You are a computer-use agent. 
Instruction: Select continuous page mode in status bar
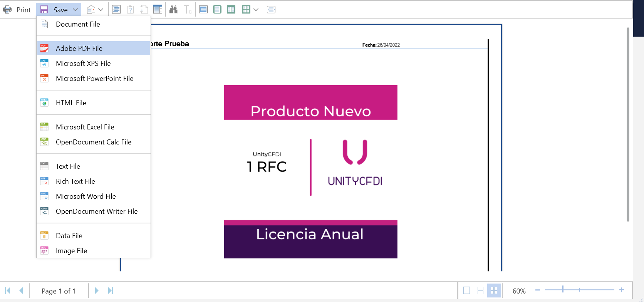point(480,290)
